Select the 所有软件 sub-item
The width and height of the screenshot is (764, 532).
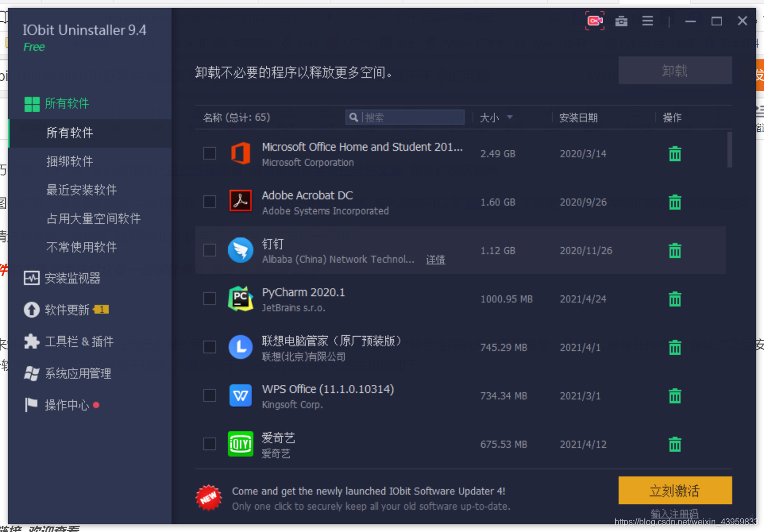tap(90, 133)
